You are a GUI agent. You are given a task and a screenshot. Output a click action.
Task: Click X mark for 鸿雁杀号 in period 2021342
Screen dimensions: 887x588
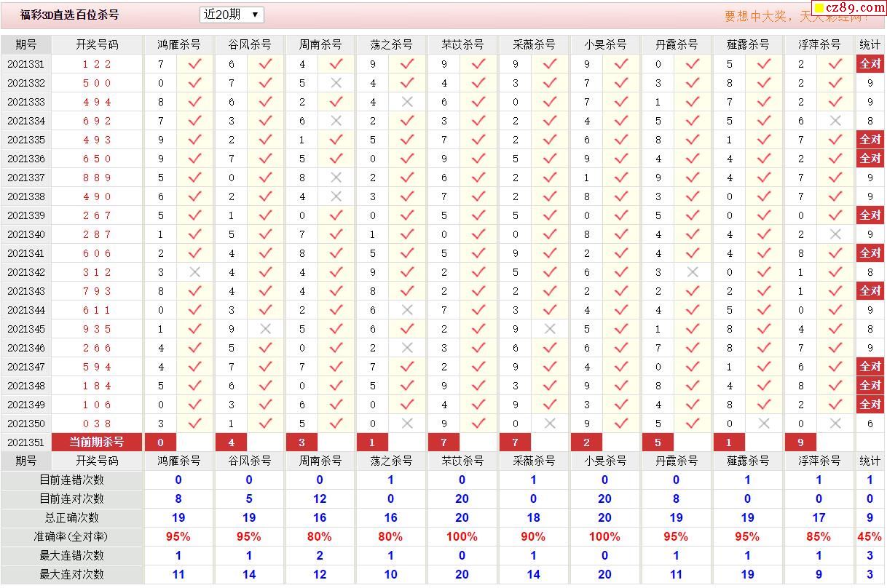(x=194, y=272)
